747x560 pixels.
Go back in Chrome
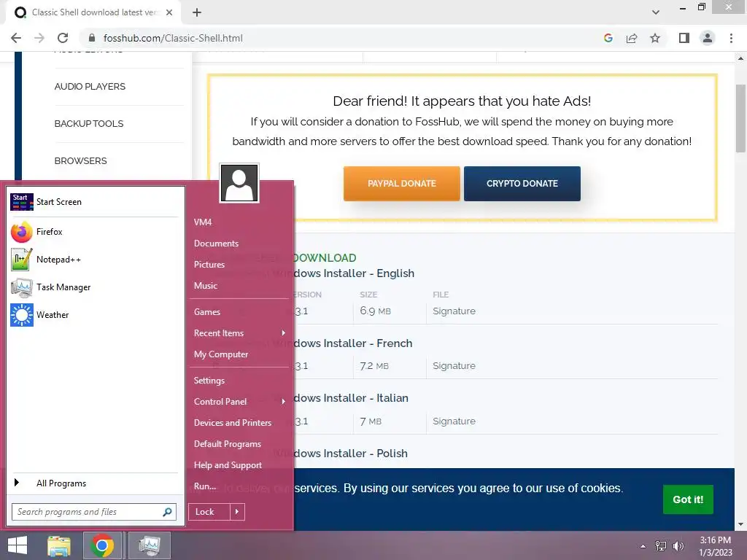[x=16, y=38]
